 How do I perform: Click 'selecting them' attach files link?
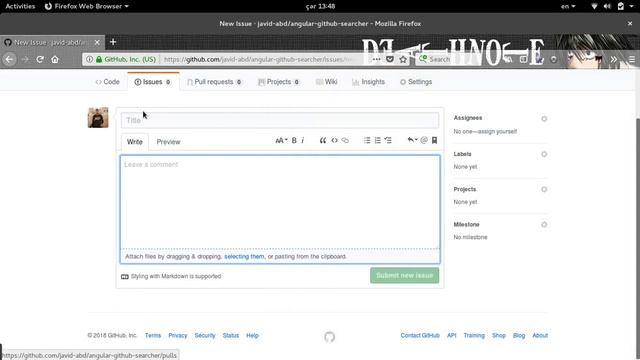click(x=244, y=256)
